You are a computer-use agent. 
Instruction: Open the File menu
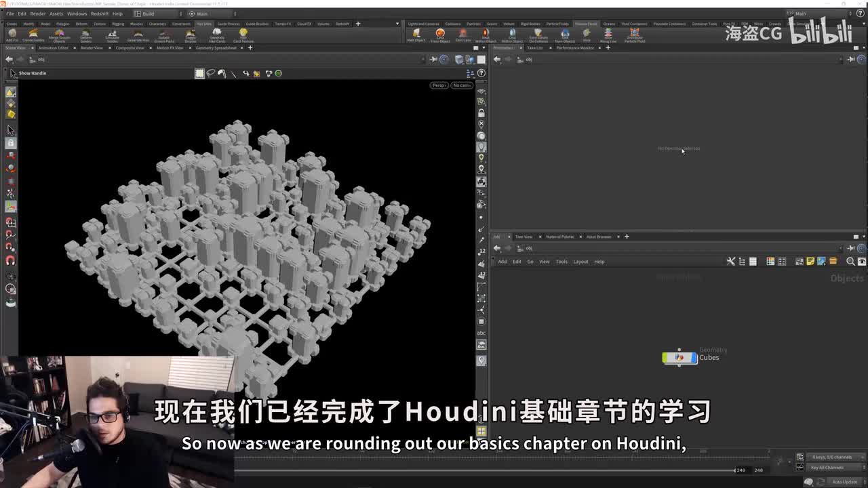point(10,14)
